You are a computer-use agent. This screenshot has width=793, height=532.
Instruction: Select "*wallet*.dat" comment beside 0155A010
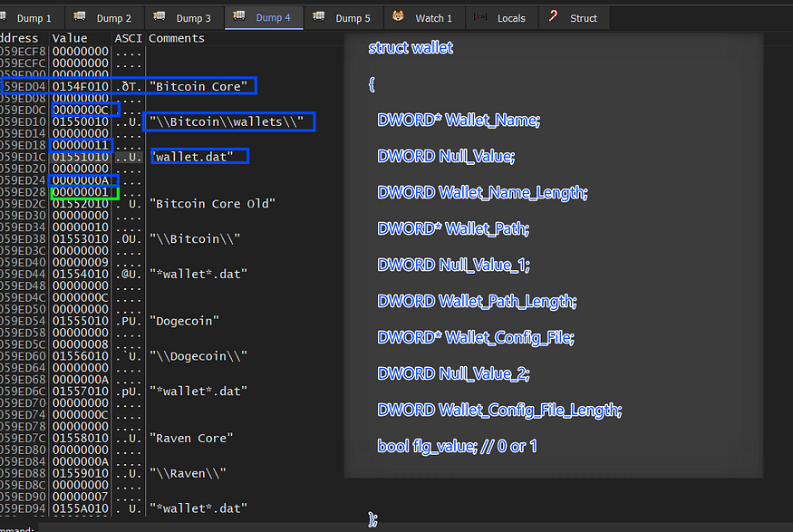point(198,508)
